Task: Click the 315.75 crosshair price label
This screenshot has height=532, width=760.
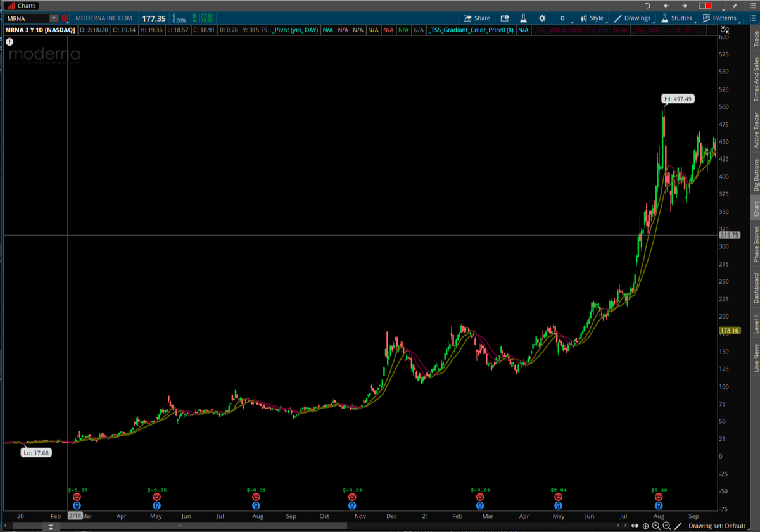Action: coord(730,235)
